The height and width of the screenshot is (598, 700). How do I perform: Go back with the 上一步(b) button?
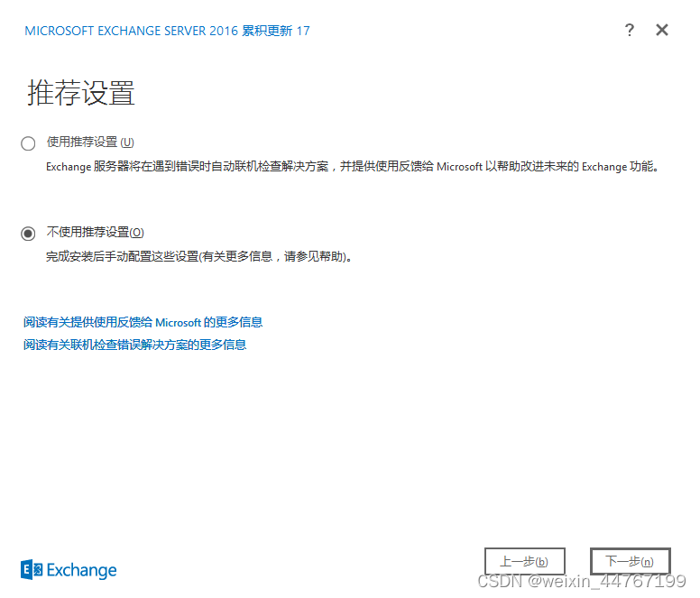coord(525,561)
